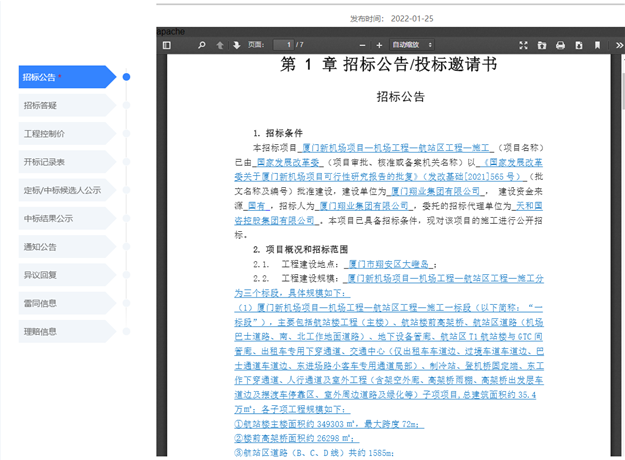The height and width of the screenshot is (460, 625).
Task: Select the 中标结果公示 tab
Action: coord(67,218)
